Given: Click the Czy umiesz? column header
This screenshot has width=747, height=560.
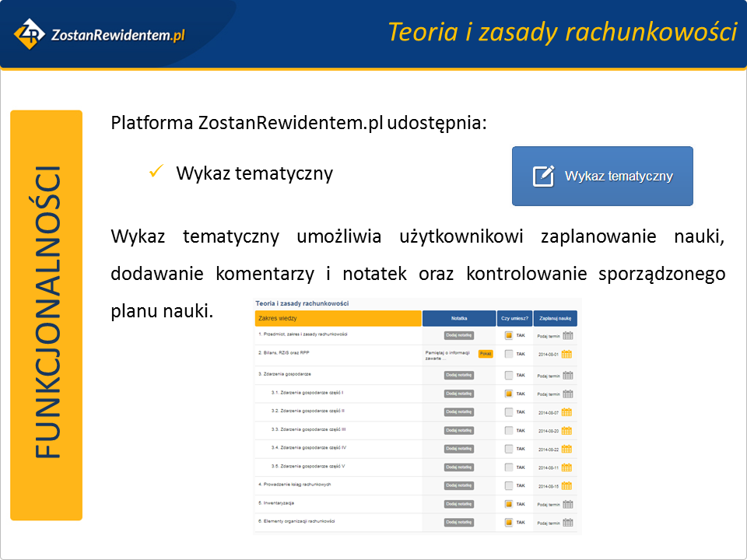Looking at the screenshot, I should point(514,318).
